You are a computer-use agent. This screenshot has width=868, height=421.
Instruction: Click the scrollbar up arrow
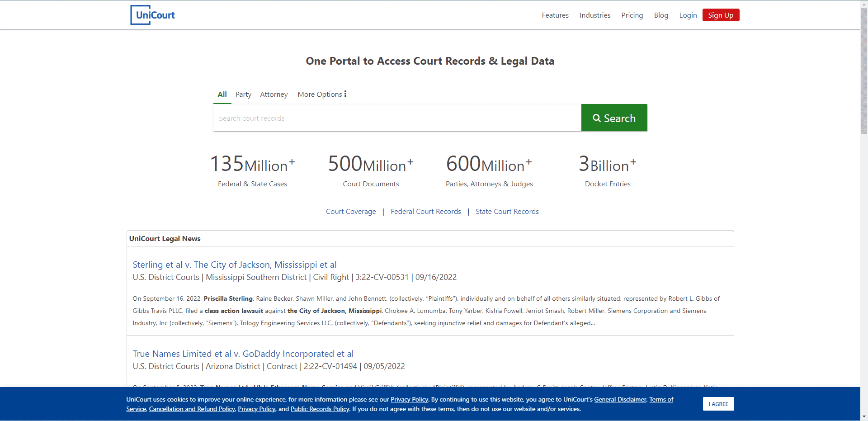tap(864, 4)
